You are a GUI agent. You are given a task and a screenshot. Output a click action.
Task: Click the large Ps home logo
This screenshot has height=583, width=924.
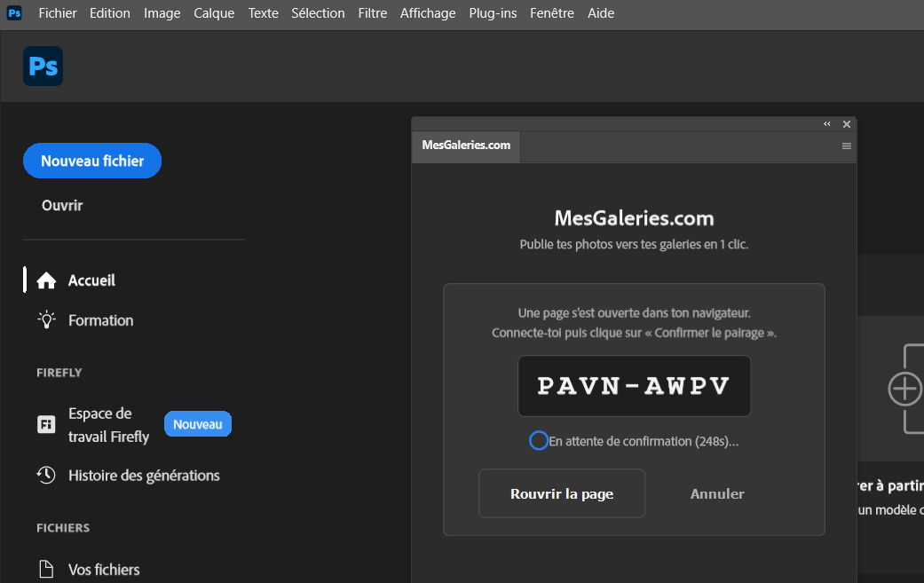click(43, 66)
